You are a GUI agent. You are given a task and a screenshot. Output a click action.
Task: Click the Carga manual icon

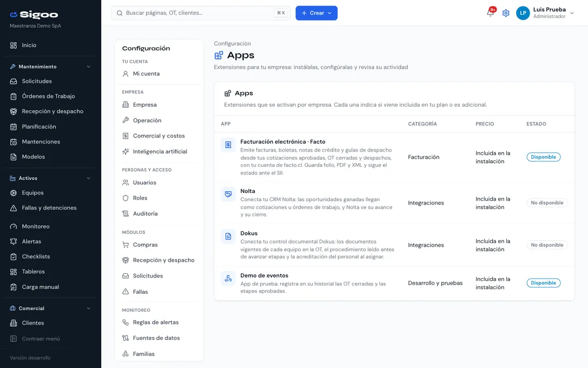14,287
